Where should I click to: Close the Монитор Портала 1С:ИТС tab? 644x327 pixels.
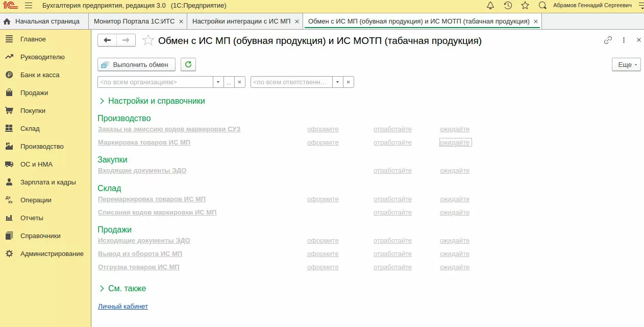pos(182,21)
